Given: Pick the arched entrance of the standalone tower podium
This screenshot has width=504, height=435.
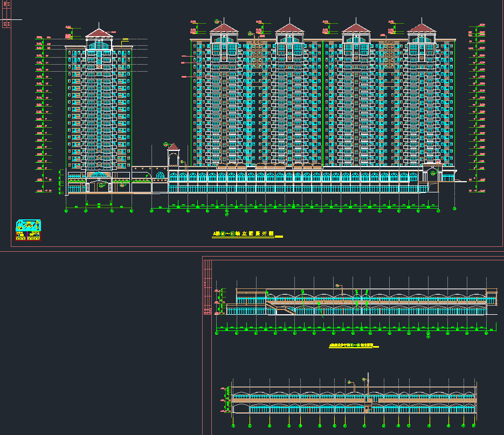Looking at the screenshot, I should 99,184.
